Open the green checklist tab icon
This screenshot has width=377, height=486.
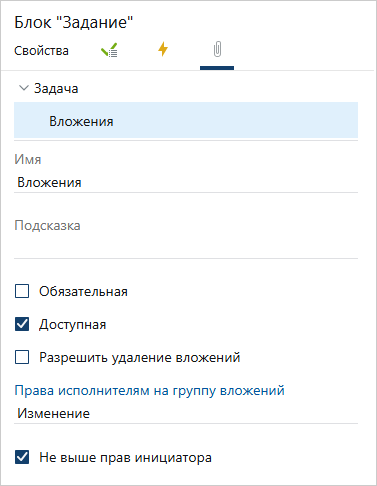(x=109, y=50)
